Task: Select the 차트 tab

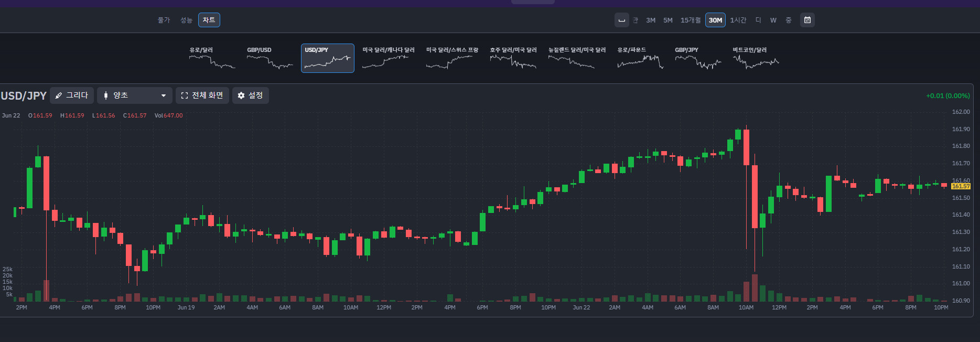Action: (x=209, y=20)
